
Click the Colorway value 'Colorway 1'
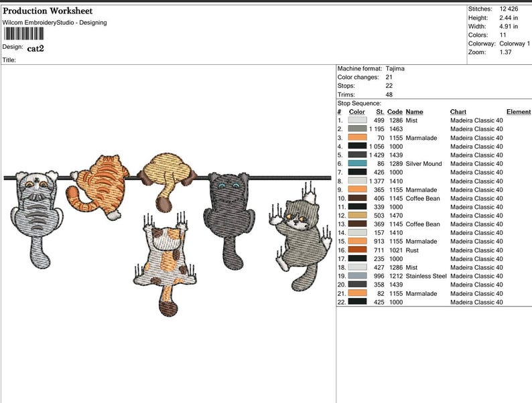click(x=515, y=44)
